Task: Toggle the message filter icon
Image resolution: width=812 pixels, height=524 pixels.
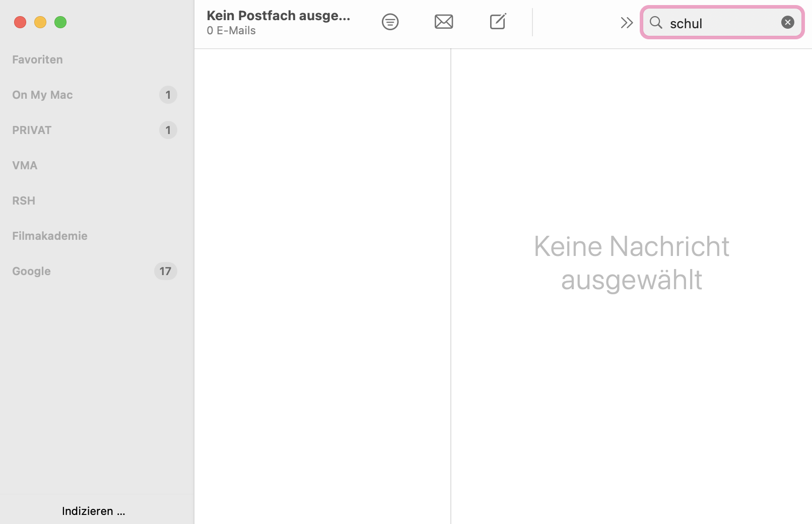Action: coord(390,22)
